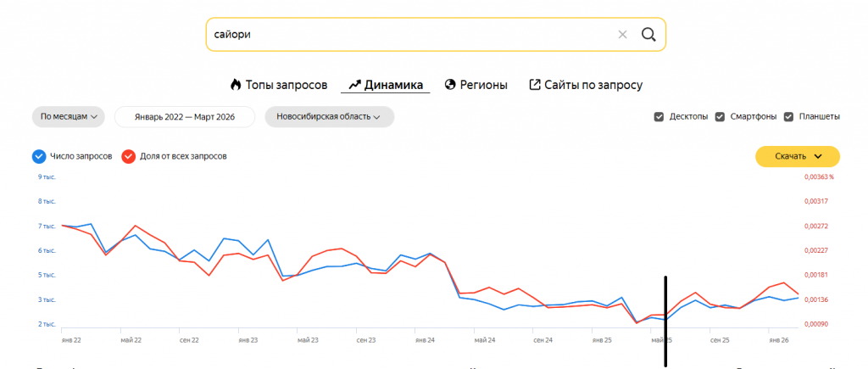Viewport: 868px width, 369px height.
Task: Uncheck the Десктопы checkbox
Action: (659, 117)
